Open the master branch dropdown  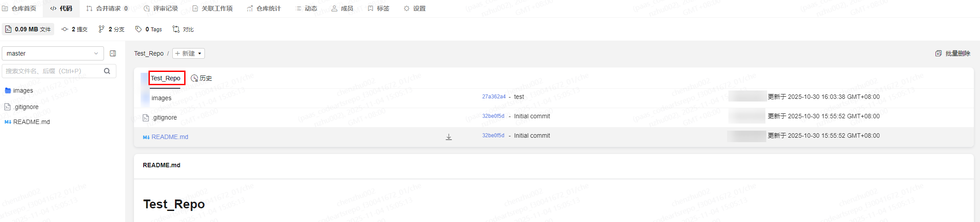coord(53,53)
